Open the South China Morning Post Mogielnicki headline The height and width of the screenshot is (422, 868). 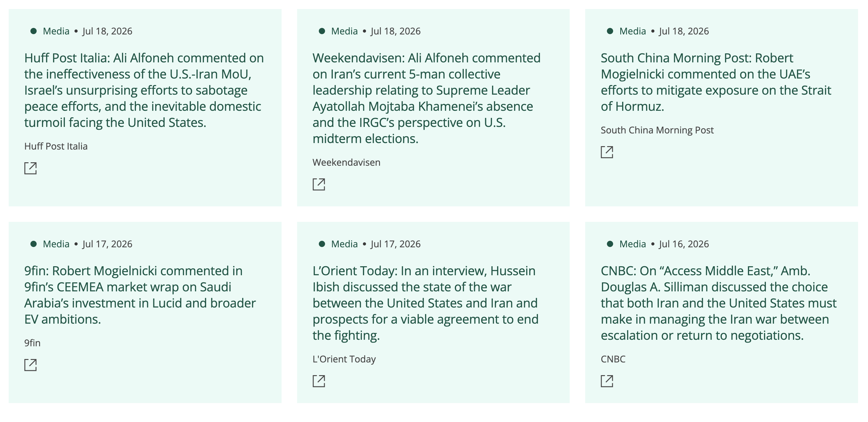click(716, 82)
